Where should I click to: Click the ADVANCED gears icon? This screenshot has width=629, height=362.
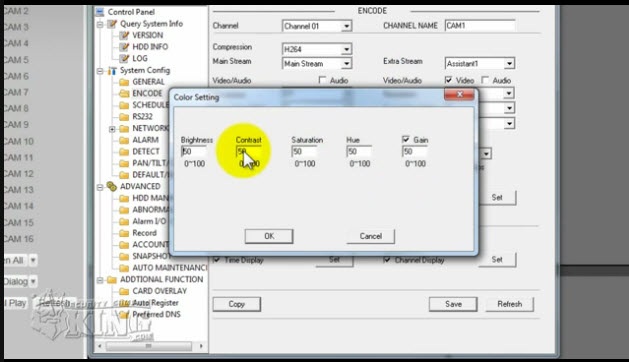click(112, 186)
